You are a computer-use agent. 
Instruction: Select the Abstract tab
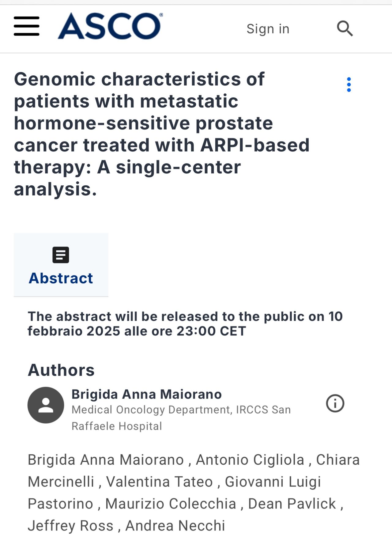pos(61,265)
